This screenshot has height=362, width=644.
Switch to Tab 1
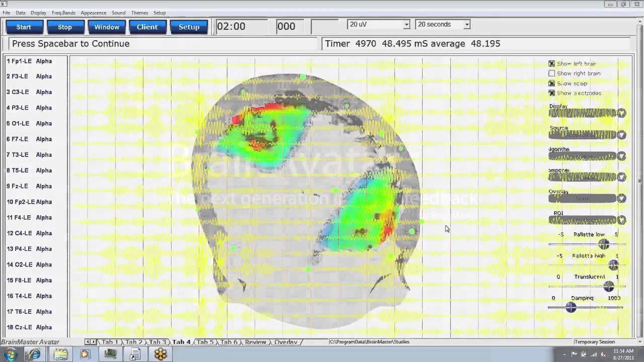click(110, 342)
